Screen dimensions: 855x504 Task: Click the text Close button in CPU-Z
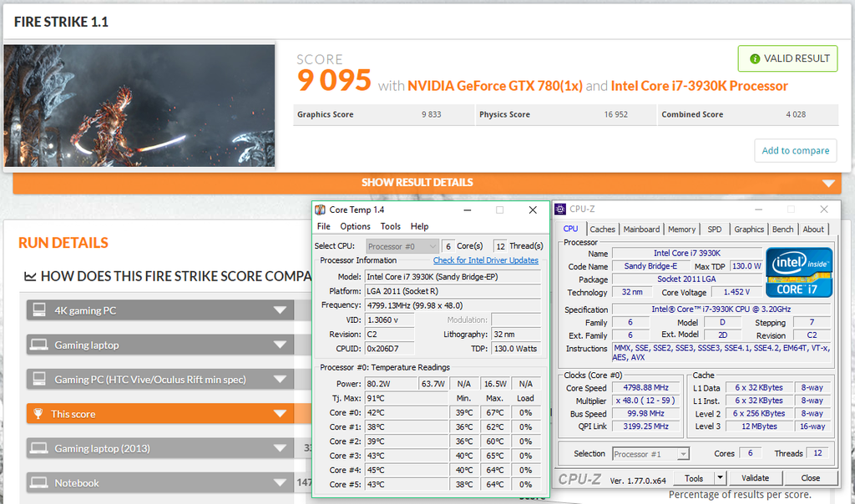pos(810,478)
